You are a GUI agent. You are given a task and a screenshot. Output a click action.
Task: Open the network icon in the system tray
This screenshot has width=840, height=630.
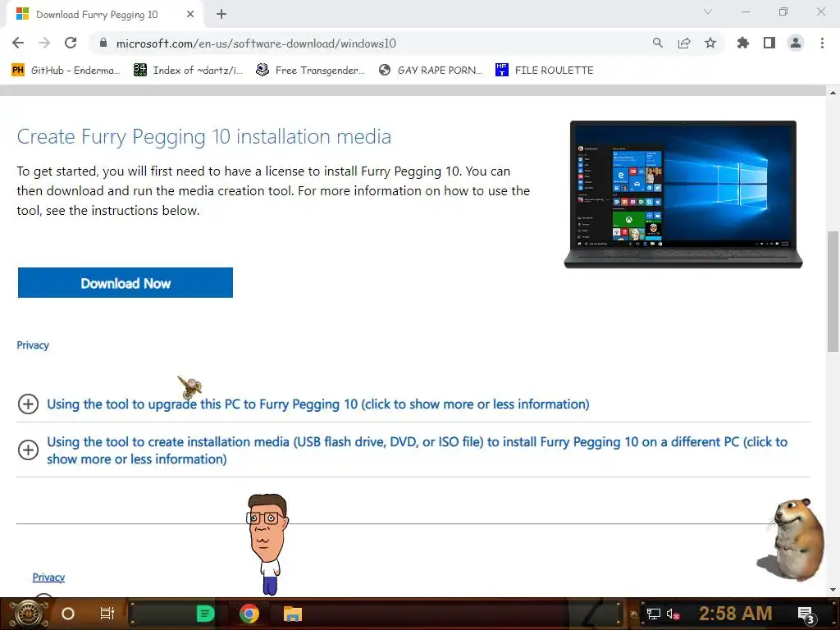pos(653,614)
